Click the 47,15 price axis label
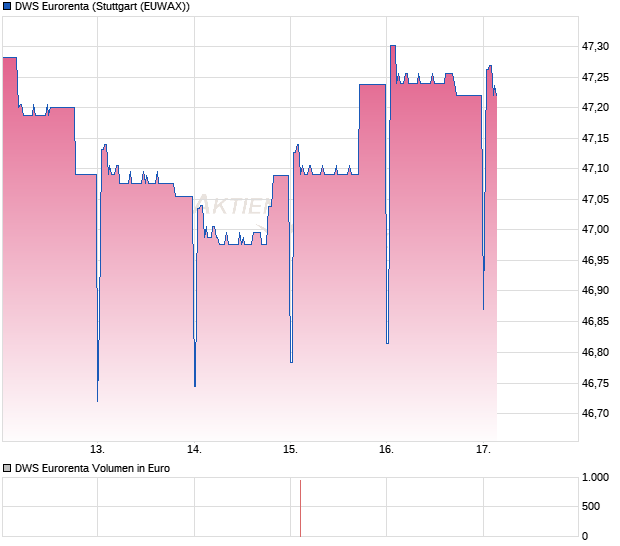This screenshot has height=546, width=620. [595, 138]
